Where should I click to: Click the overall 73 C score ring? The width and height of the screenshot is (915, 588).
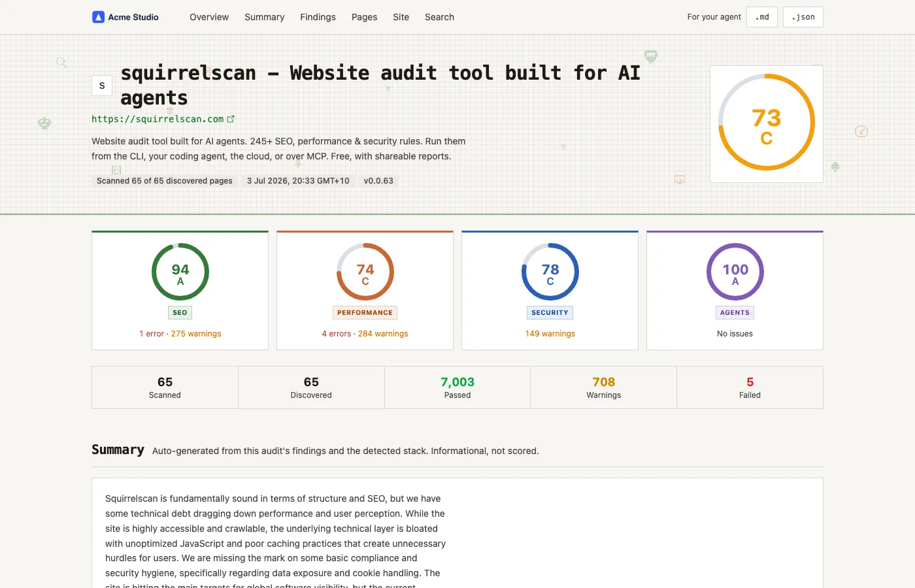(767, 122)
